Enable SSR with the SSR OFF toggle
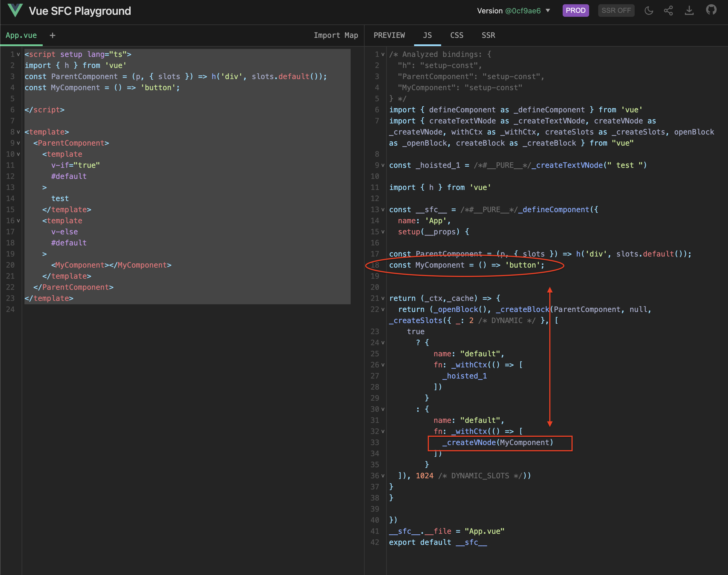Image resolution: width=728 pixels, height=575 pixels. [x=616, y=11]
